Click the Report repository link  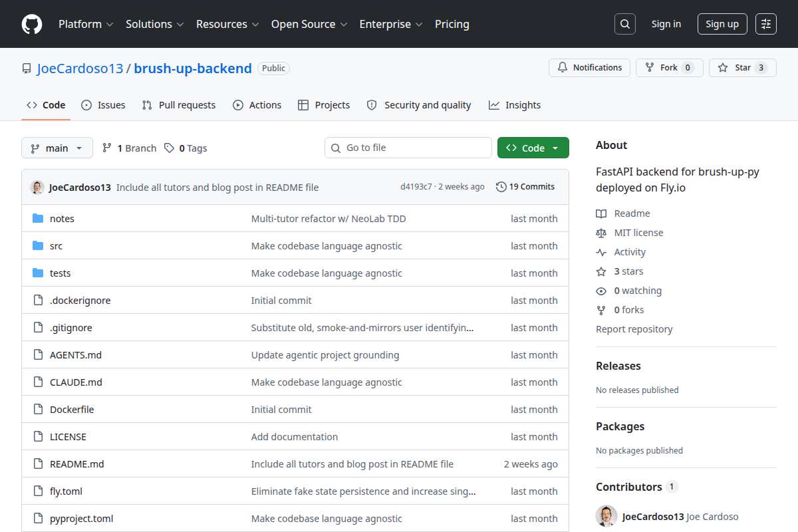(634, 329)
